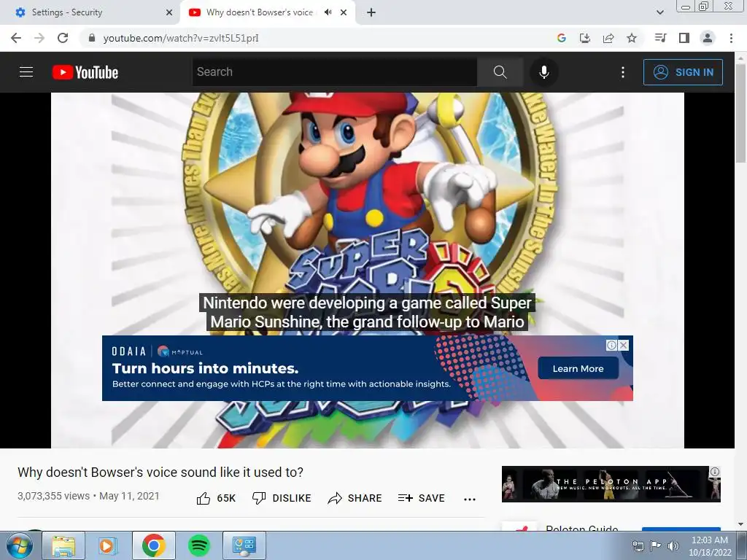Click the SHARE button

(x=355, y=498)
